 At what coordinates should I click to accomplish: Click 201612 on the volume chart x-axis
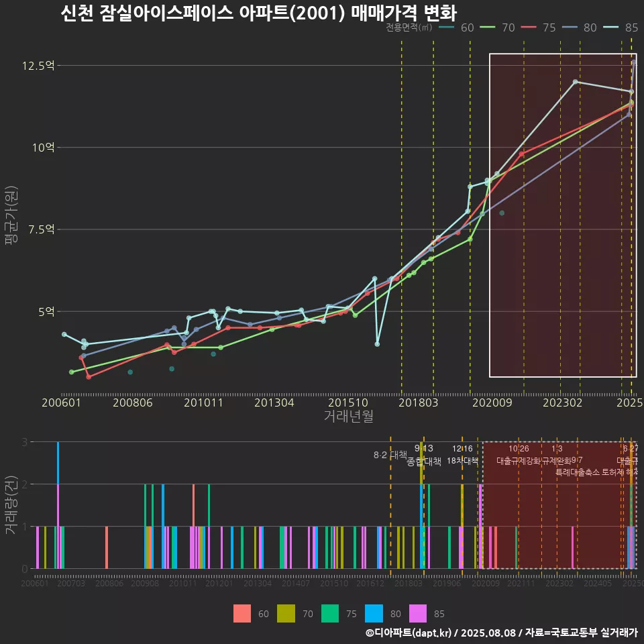370,583
